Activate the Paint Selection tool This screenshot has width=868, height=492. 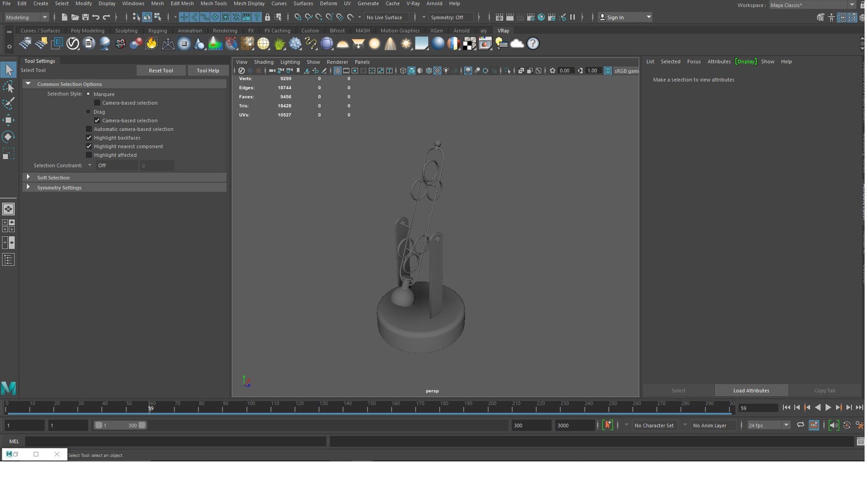click(8, 103)
